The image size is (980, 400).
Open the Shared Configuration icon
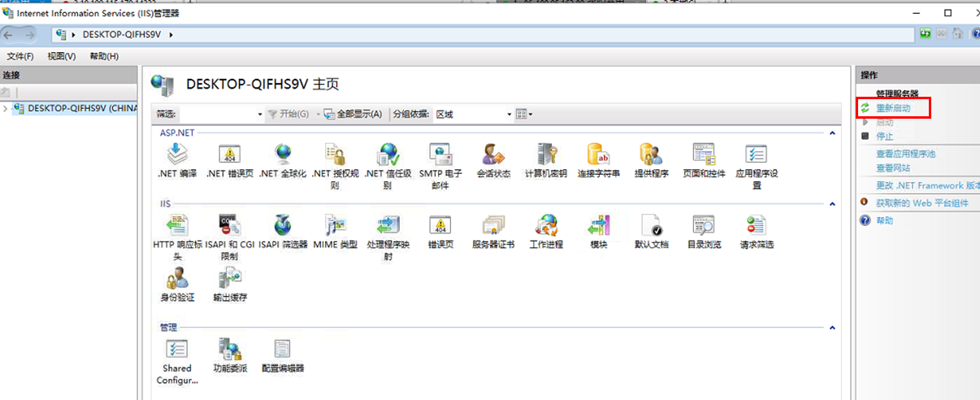177,350
